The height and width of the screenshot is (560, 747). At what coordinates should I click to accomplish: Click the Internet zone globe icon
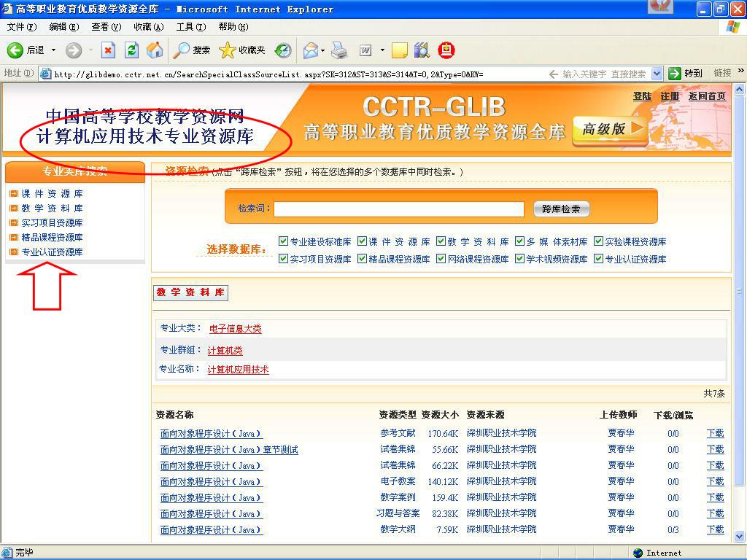tap(638, 553)
